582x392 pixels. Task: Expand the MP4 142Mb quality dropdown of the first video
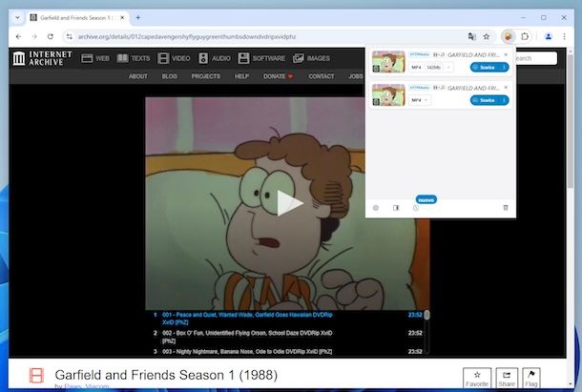pos(430,67)
